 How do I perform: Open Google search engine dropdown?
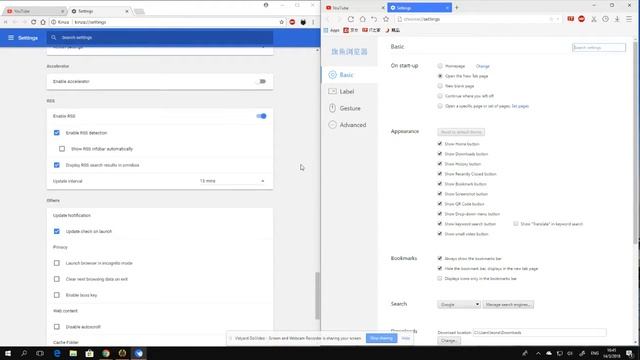point(459,304)
